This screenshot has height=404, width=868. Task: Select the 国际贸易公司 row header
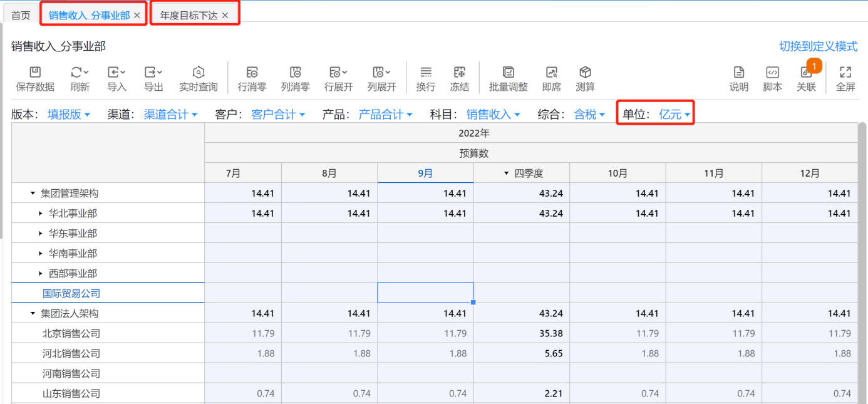click(71, 293)
